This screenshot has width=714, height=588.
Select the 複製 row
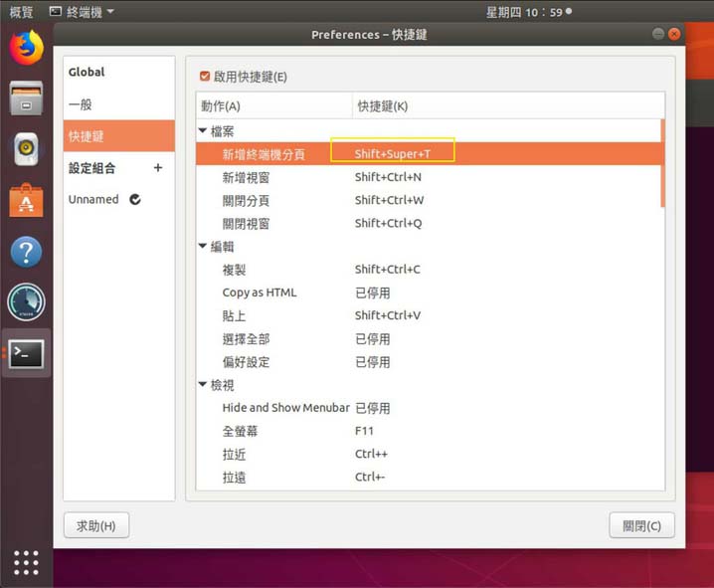pyautogui.click(x=431, y=270)
